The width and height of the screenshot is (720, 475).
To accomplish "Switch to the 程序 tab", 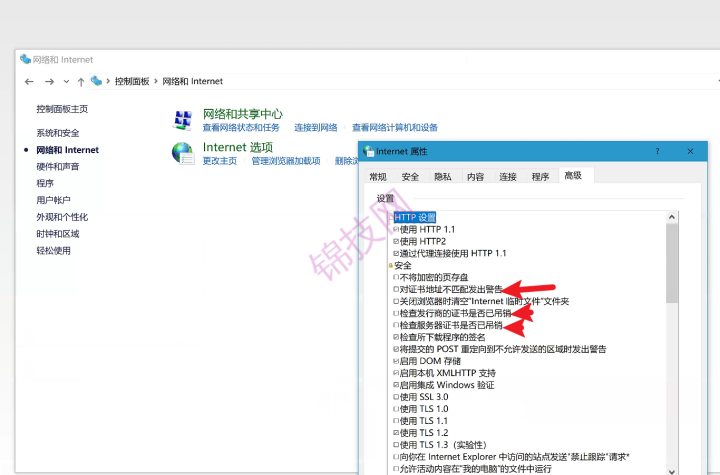I will pyautogui.click(x=540, y=177).
